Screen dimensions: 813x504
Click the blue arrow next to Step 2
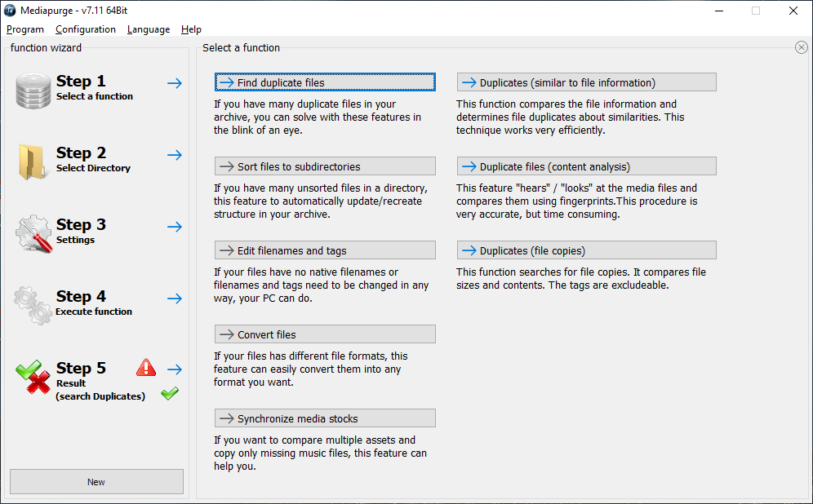[x=175, y=155]
